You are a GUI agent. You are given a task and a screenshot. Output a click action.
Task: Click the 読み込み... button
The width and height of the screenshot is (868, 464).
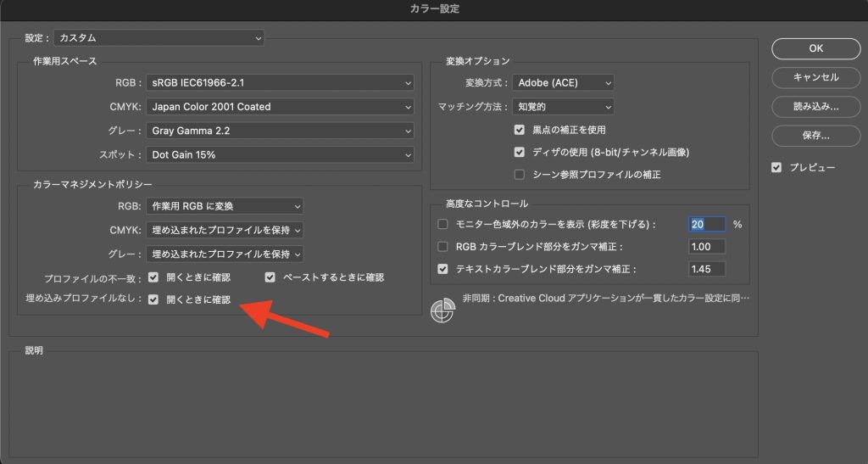815,106
